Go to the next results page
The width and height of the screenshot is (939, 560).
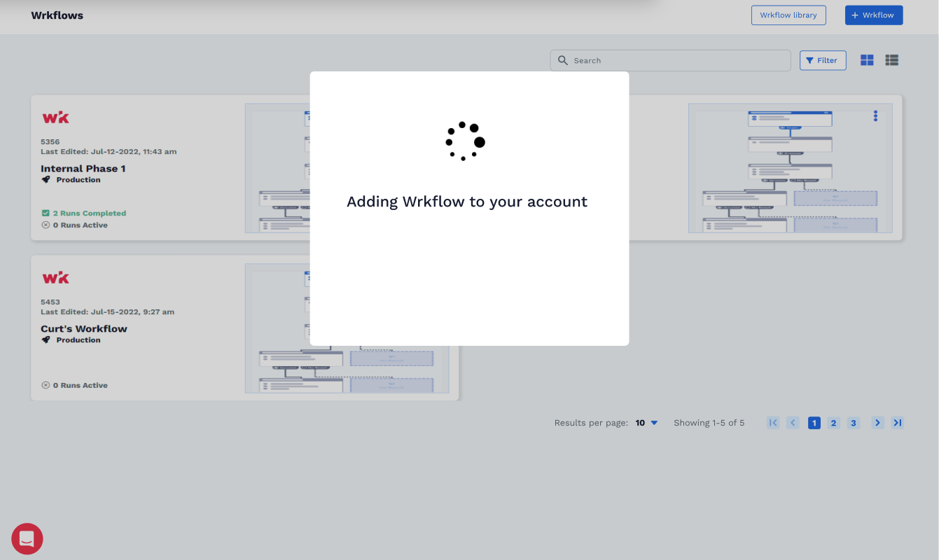point(877,423)
